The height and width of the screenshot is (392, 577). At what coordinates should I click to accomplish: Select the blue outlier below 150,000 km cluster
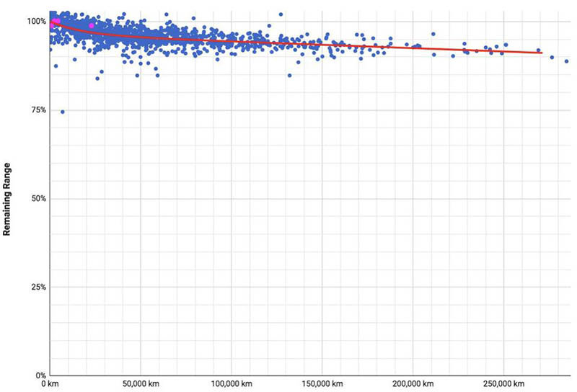289,75
